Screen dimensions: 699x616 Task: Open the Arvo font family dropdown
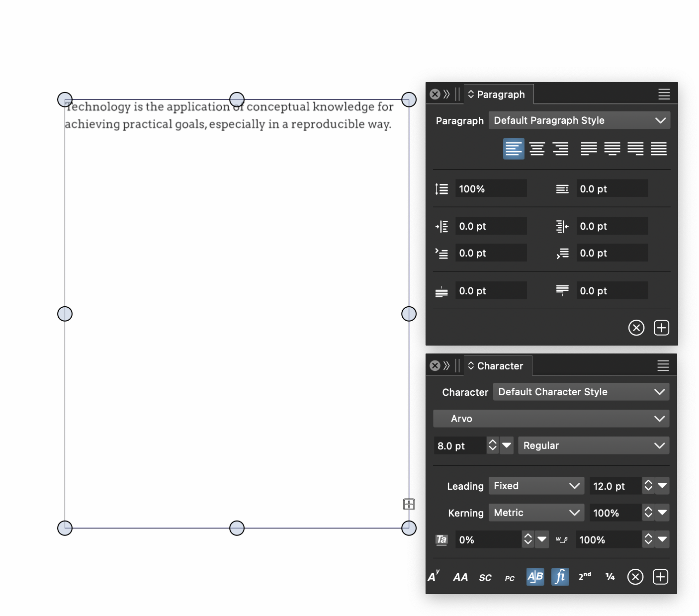[x=551, y=419]
